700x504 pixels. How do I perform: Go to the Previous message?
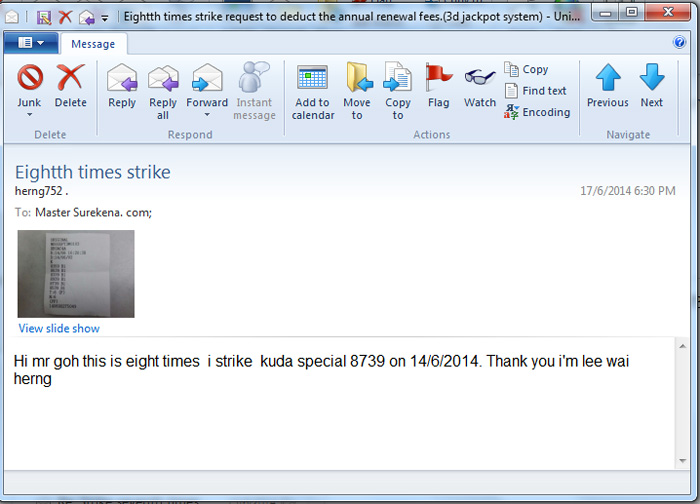pyautogui.click(x=607, y=78)
